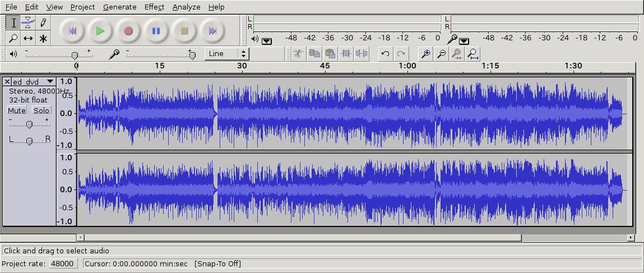This screenshot has width=644, height=273.
Task: Click the Fit Project zoom icon
Action: [473, 54]
